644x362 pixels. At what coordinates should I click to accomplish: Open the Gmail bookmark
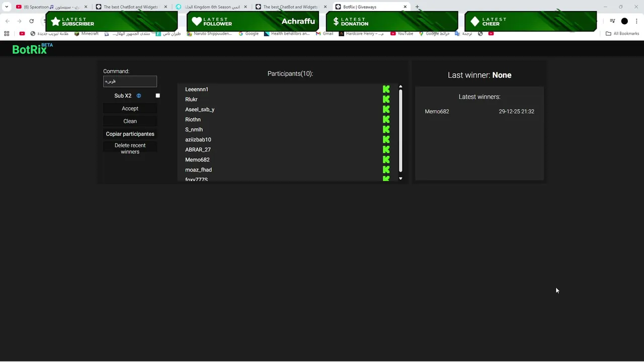pyautogui.click(x=325, y=34)
